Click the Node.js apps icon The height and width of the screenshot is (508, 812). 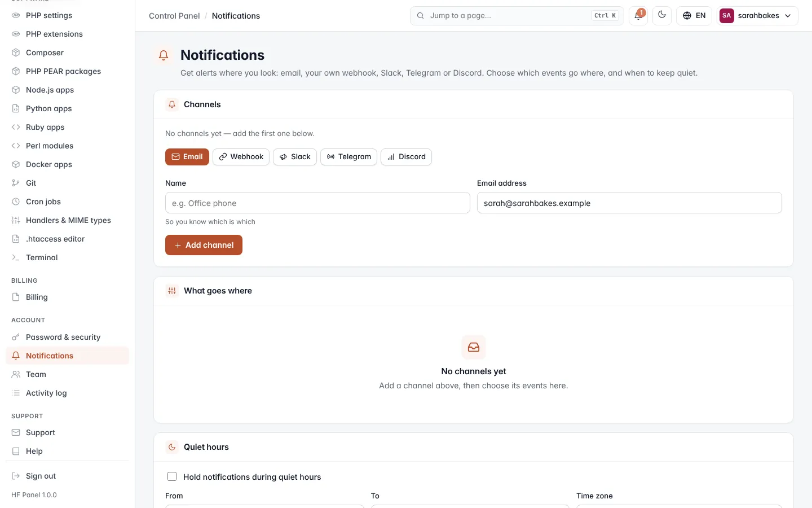[16, 90]
